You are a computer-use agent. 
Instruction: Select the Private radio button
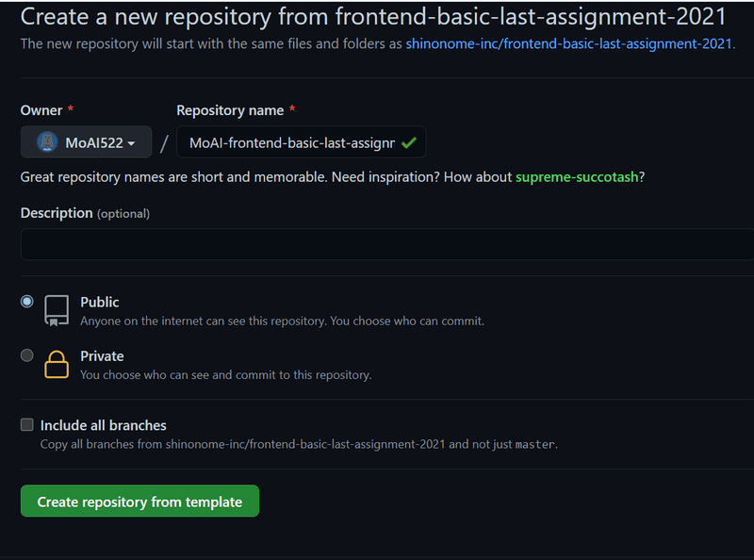(27, 355)
